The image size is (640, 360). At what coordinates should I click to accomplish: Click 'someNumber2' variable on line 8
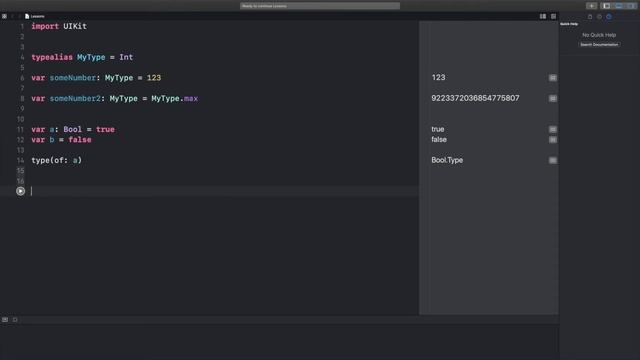[x=75, y=99]
